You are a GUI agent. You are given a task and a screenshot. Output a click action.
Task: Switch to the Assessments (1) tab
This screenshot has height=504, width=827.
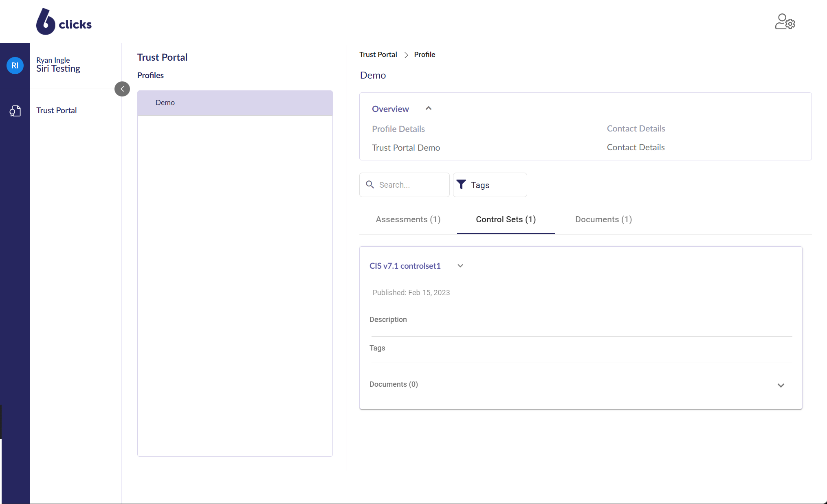pos(408,219)
